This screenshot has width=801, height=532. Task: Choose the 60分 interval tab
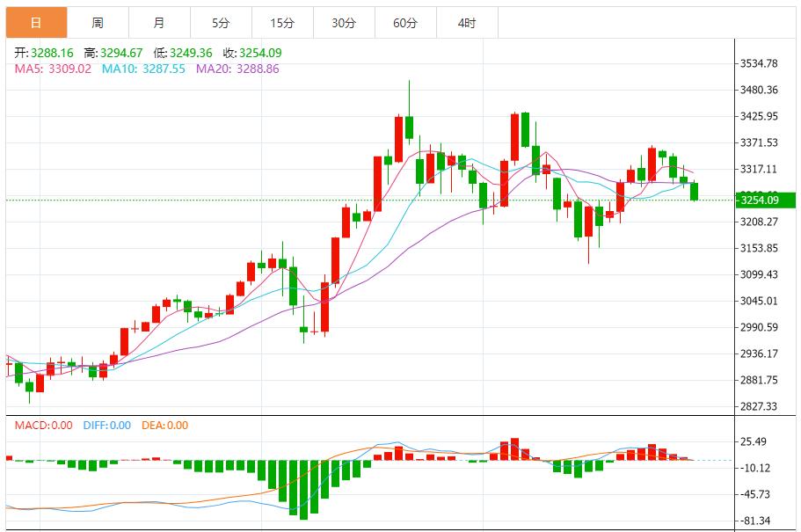(x=405, y=23)
